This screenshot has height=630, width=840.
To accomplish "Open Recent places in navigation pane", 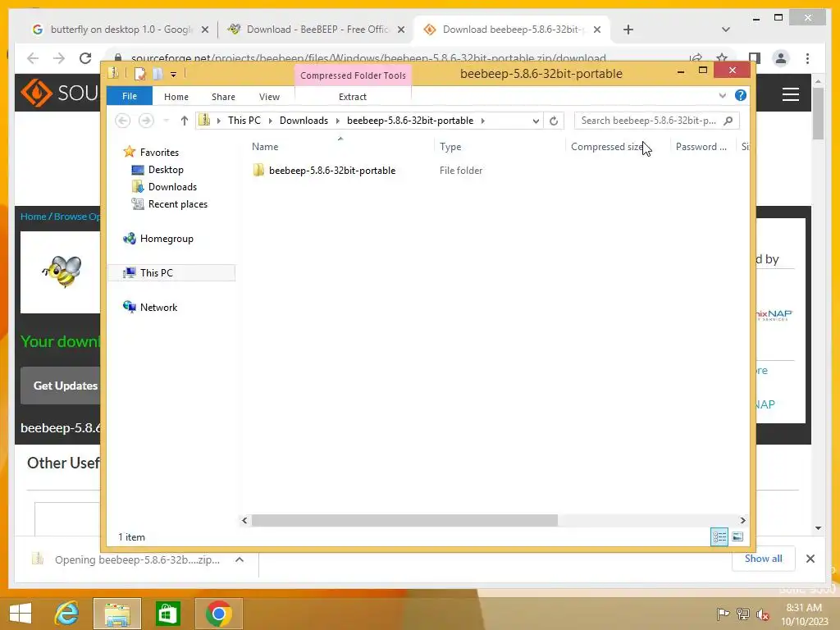I will (x=177, y=204).
